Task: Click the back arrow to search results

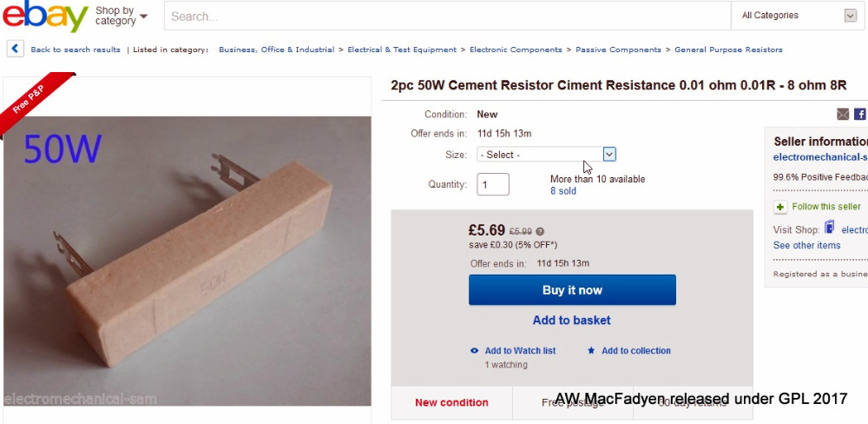Action: 16,50
